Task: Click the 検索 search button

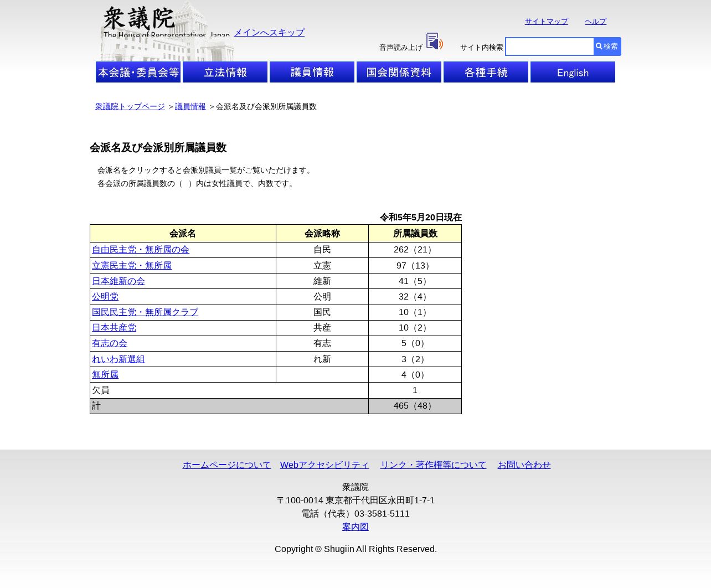Action: coord(607,47)
